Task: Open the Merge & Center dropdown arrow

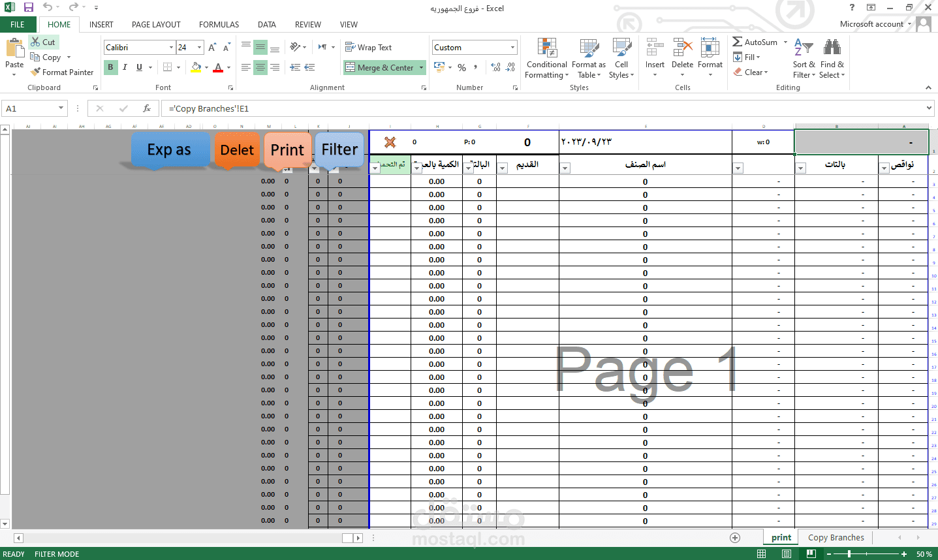Action: click(x=422, y=67)
